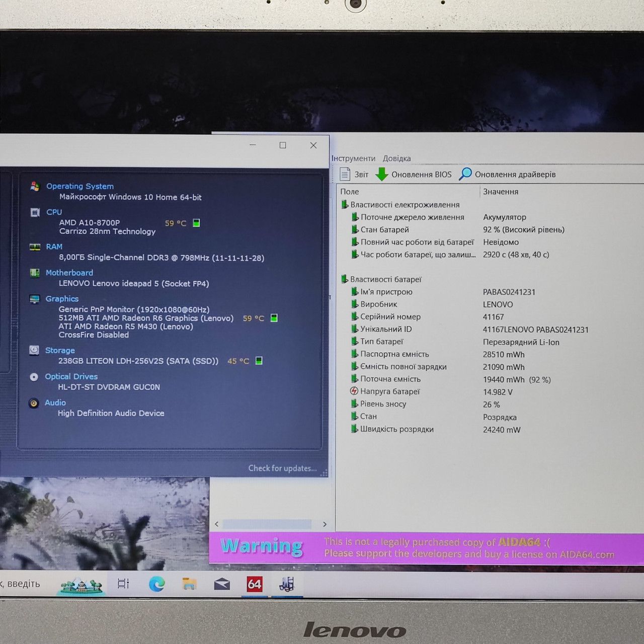This screenshot has height=644, width=644.
Task: Open the Motherboard section link
Action: tap(69, 273)
